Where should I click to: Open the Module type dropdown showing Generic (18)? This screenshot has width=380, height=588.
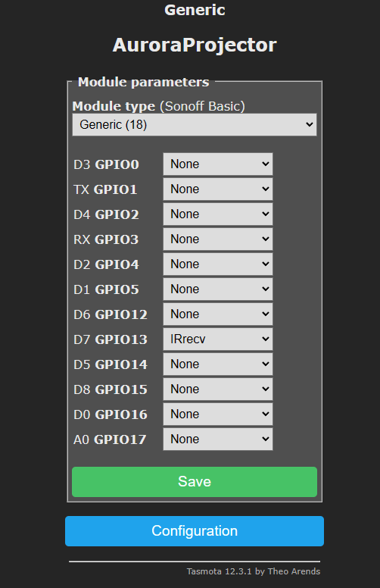pos(194,124)
